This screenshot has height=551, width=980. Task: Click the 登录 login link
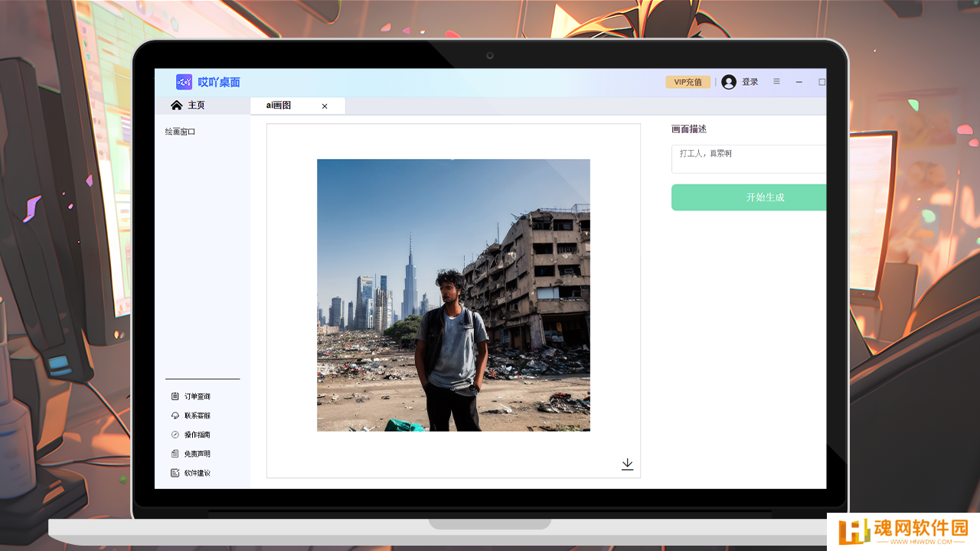tap(750, 82)
